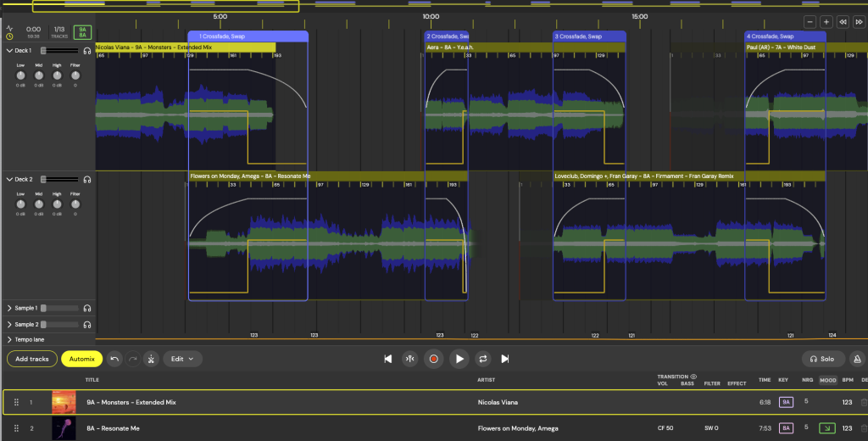Click the zoom out minus icon
868x441 pixels.
pos(810,21)
